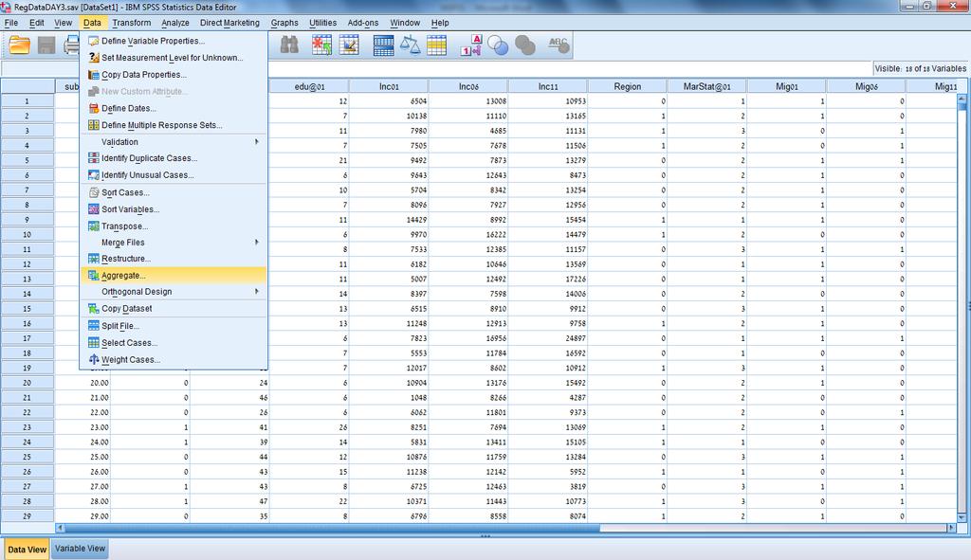971x560 pixels.
Task: Choose Split File from the Data menu
Action: pyautogui.click(x=174, y=325)
